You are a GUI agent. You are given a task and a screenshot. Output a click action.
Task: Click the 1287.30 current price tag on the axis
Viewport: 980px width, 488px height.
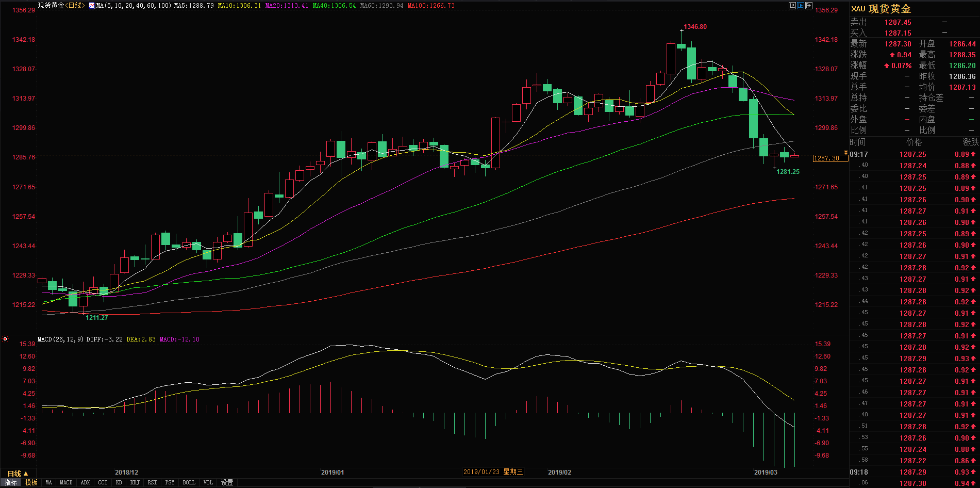(x=830, y=158)
